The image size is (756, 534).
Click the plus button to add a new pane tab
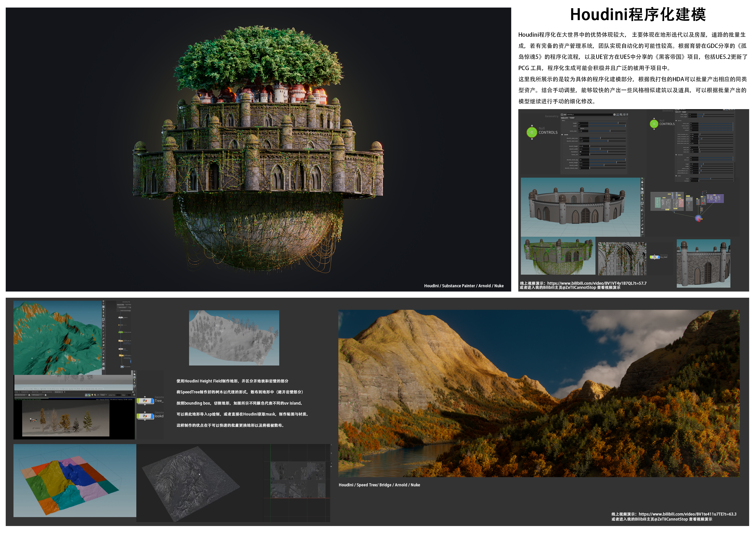pos(65,392)
